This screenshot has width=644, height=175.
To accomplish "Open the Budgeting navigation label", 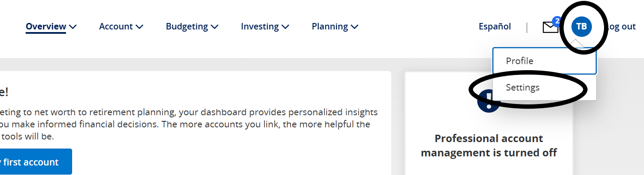I will click(187, 26).
